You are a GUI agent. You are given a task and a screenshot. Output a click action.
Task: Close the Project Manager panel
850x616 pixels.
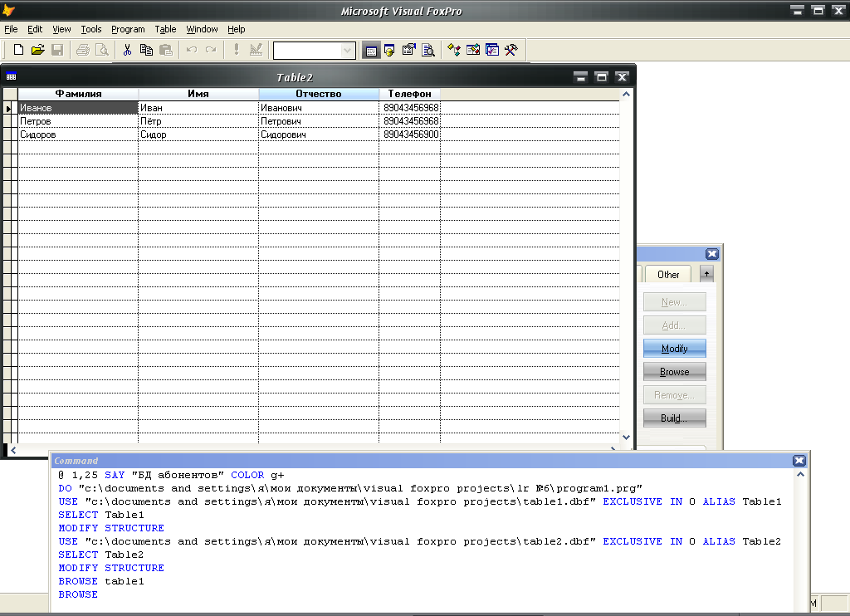click(711, 254)
